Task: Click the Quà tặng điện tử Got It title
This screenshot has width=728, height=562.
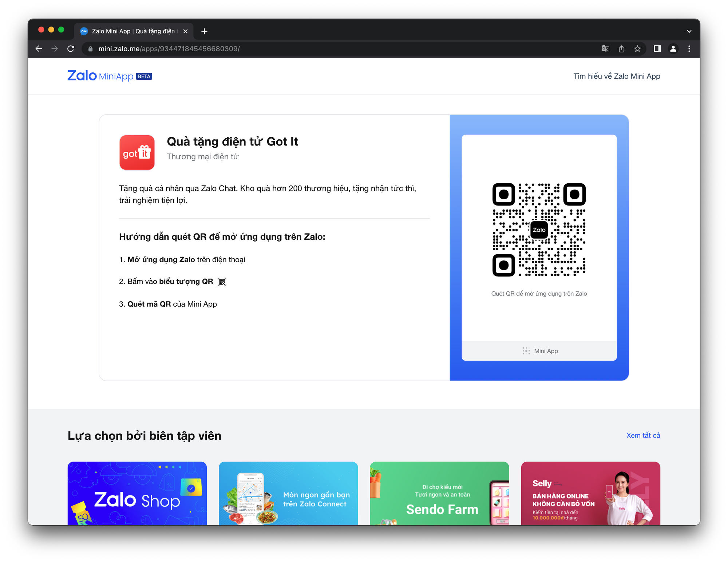Action: coord(232,142)
